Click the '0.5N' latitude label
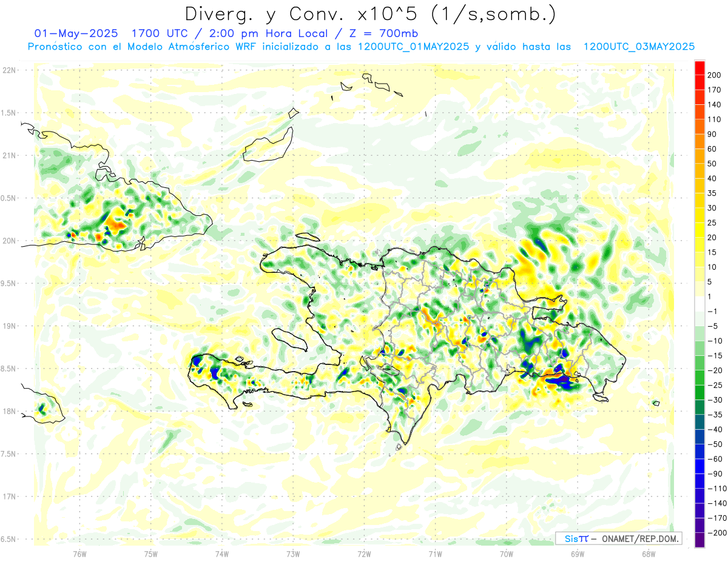728x562 pixels. point(8,198)
